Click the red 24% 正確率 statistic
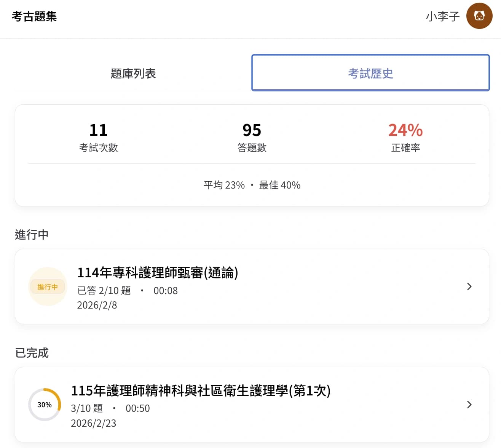 [x=405, y=137]
